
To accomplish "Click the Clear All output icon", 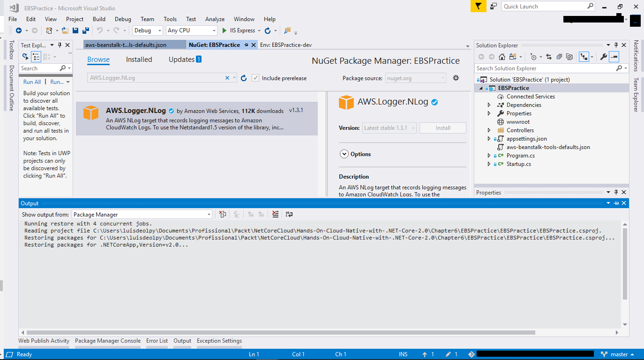I will pos(275,214).
